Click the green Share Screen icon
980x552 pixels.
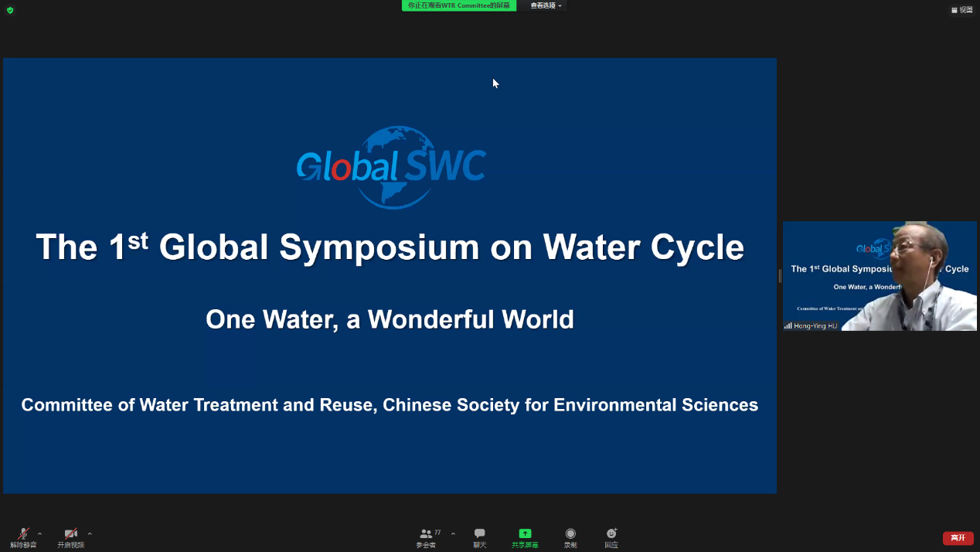click(x=525, y=533)
